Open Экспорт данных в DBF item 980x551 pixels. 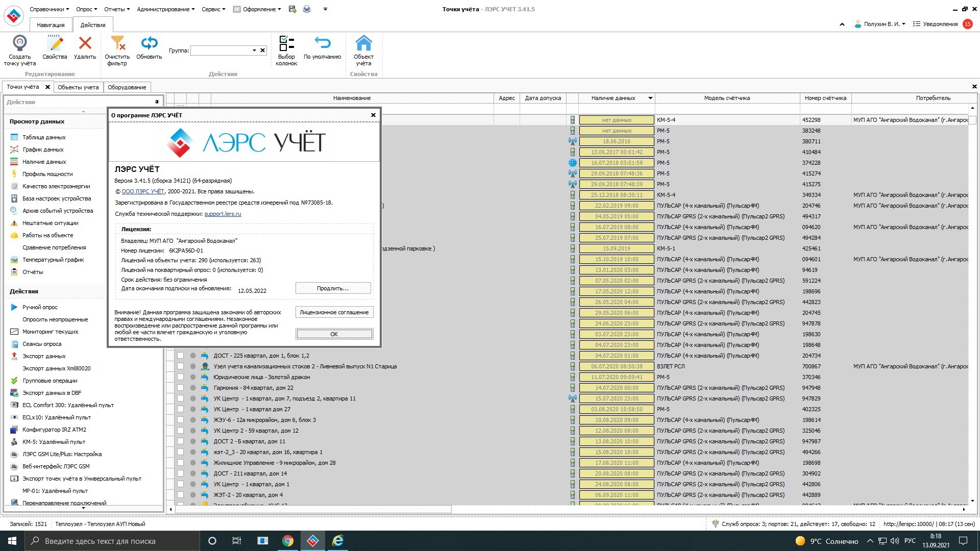click(52, 393)
